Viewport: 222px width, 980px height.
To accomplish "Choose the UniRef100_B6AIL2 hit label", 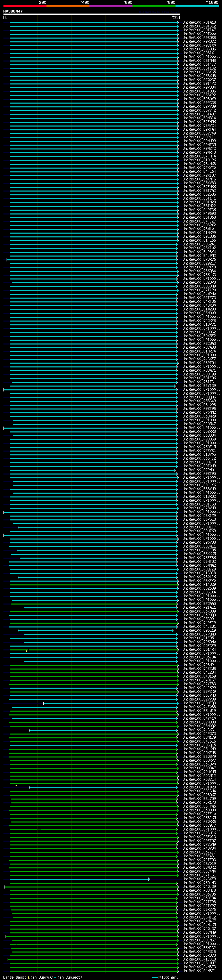I will [x=199, y=917].
